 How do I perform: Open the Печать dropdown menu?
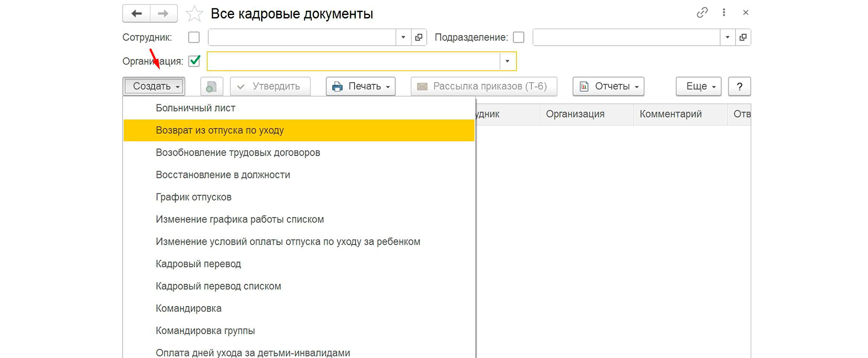click(x=361, y=87)
